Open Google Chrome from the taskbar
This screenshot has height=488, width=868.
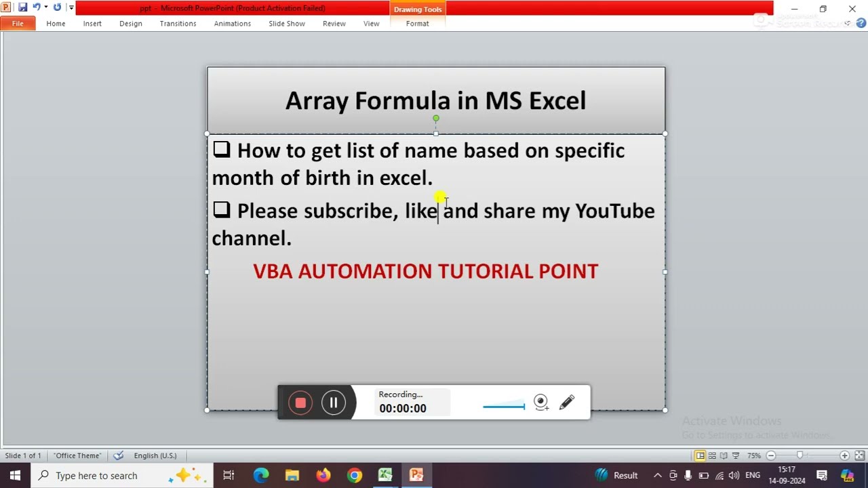[355, 475]
